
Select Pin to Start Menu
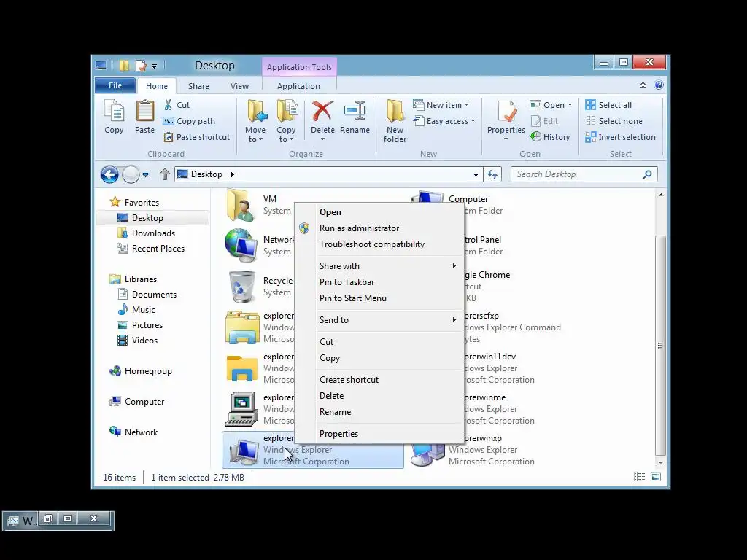353,298
